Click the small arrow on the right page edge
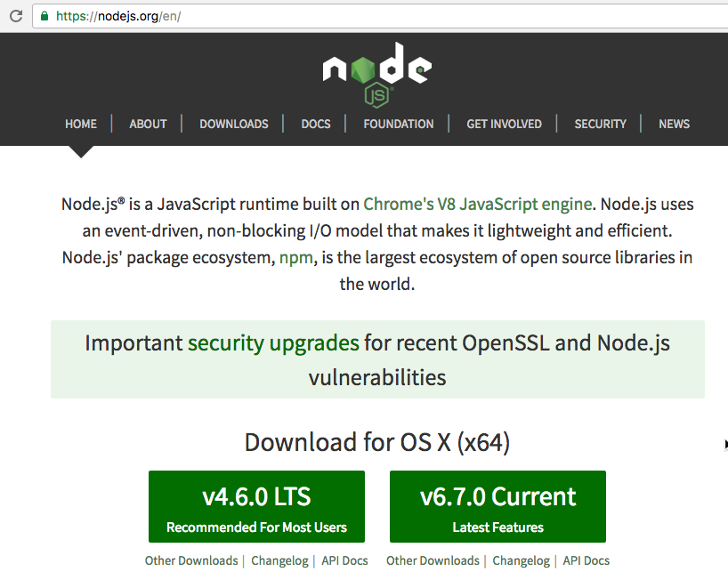This screenshot has height=580, width=728. pyautogui.click(x=723, y=442)
